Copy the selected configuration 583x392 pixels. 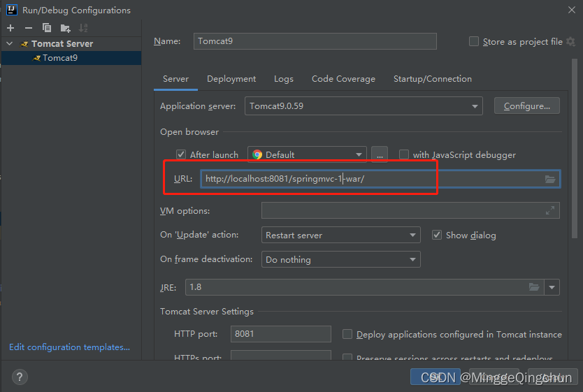47,28
